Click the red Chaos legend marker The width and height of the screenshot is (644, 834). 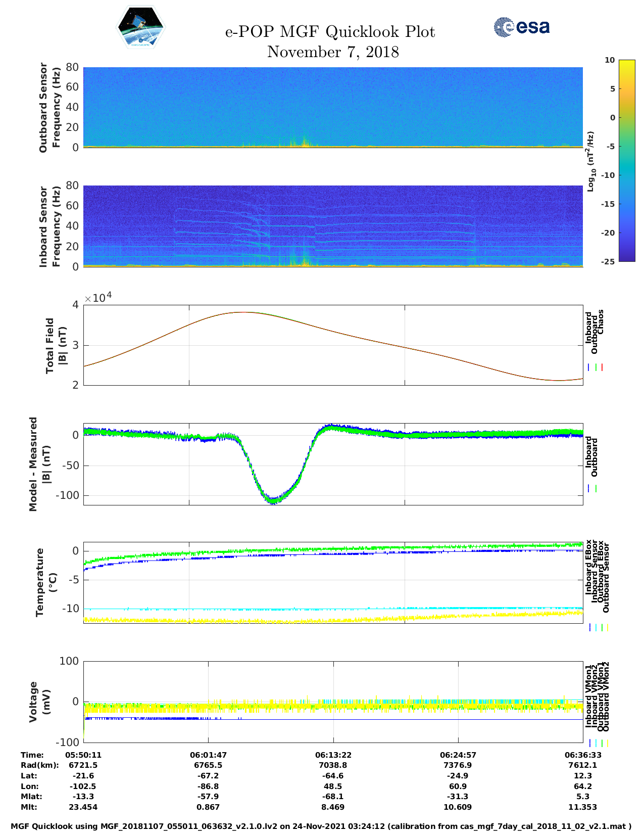[602, 367]
